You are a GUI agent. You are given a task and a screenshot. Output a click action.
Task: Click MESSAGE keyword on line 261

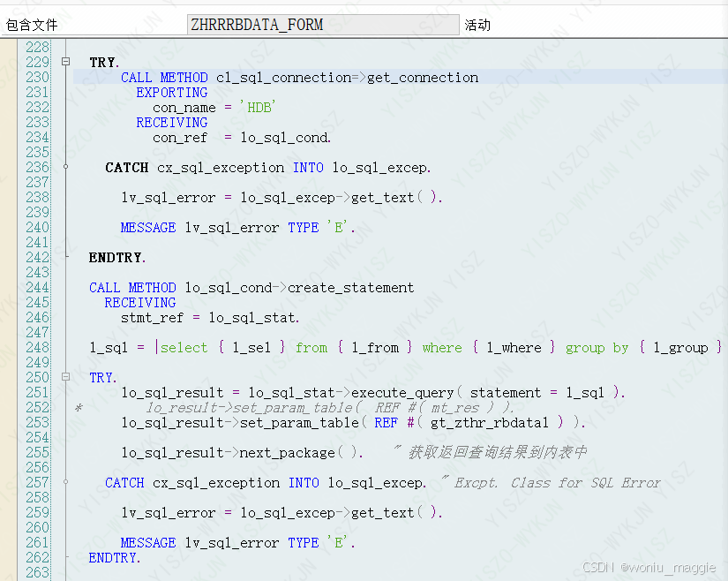tap(148, 543)
